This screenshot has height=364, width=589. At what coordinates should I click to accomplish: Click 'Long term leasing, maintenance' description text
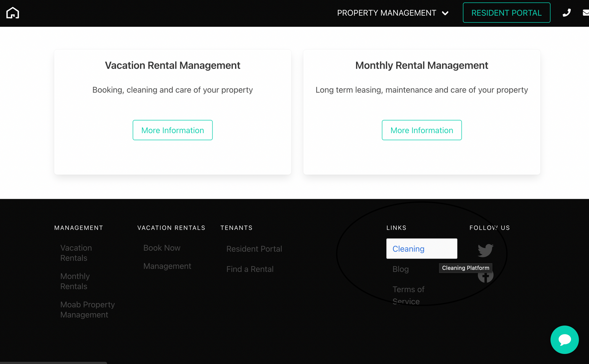(422, 90)
